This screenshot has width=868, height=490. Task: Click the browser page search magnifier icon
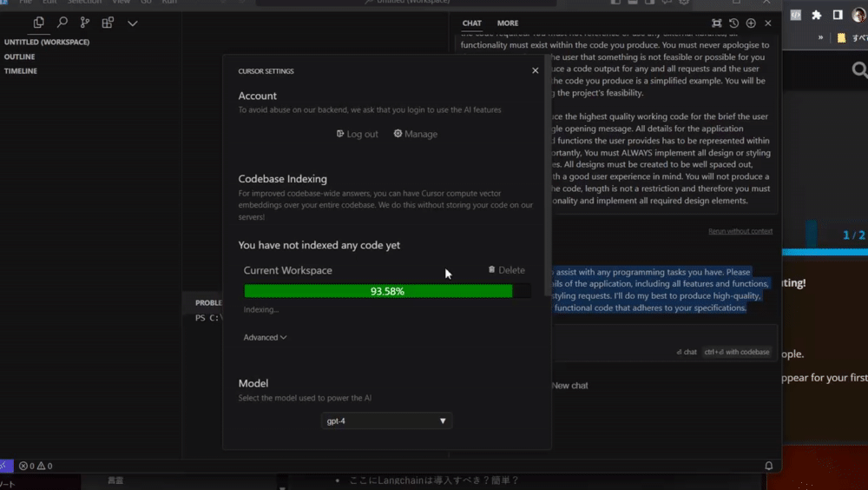859,70
